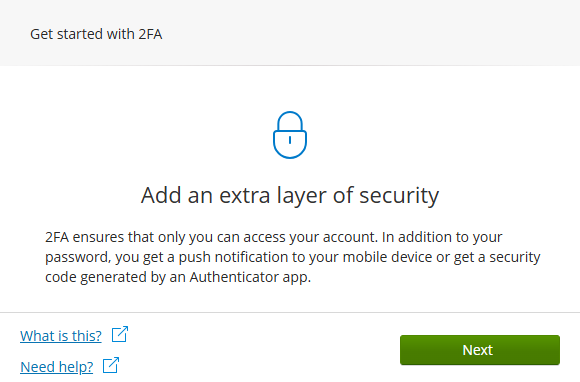Image resolution: width=580 pixels, height=382 pixels.
Task: Click the padlock shackle arc
Action: 290,121
